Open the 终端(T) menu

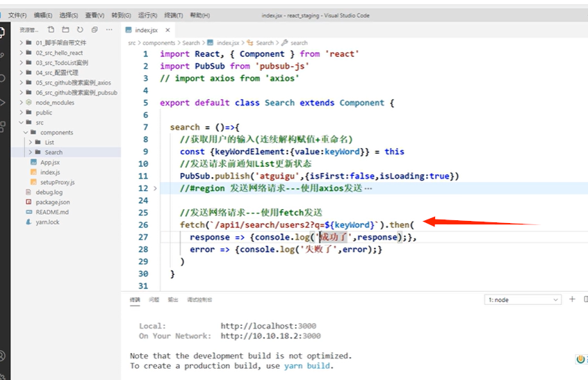pyautogui.click(x=173, y=15)
